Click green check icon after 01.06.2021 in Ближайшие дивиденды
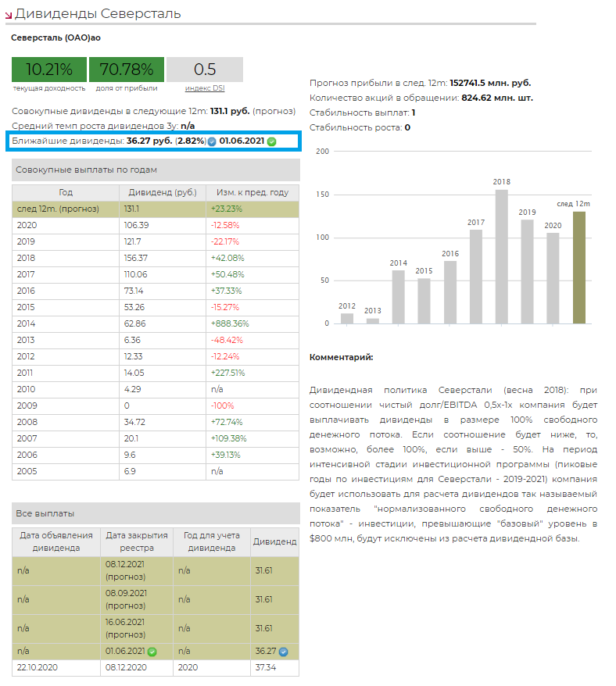616x686 pixels. 271,141
